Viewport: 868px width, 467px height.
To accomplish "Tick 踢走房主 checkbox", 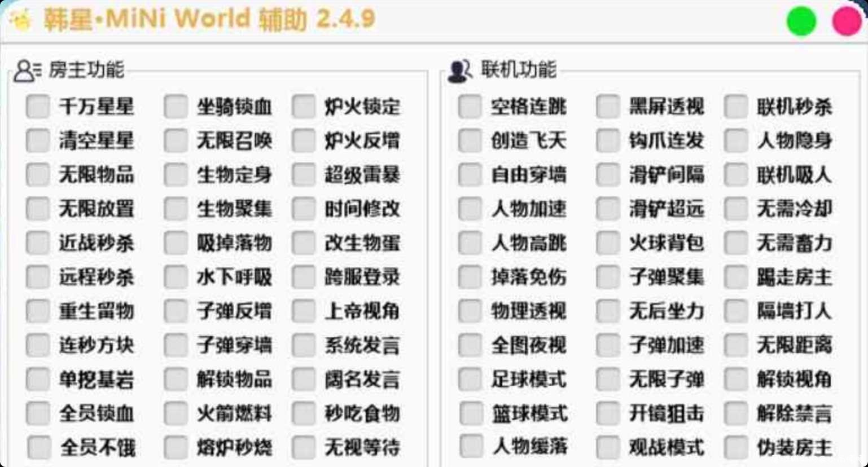I will click(737, 277).
